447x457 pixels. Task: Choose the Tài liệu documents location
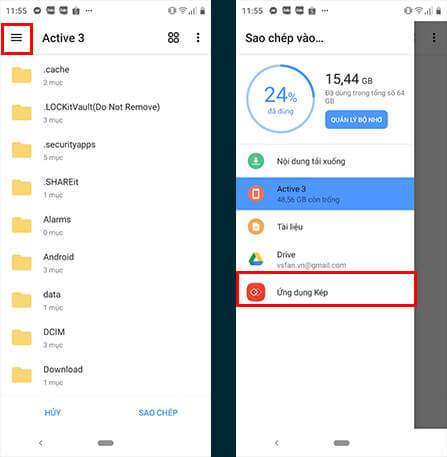coord(325,227)
